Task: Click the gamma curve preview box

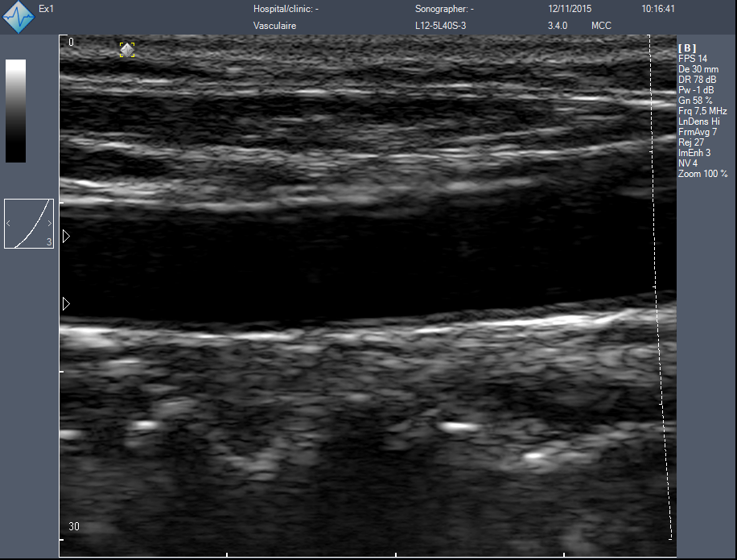Action: click(x=29, y=224)
